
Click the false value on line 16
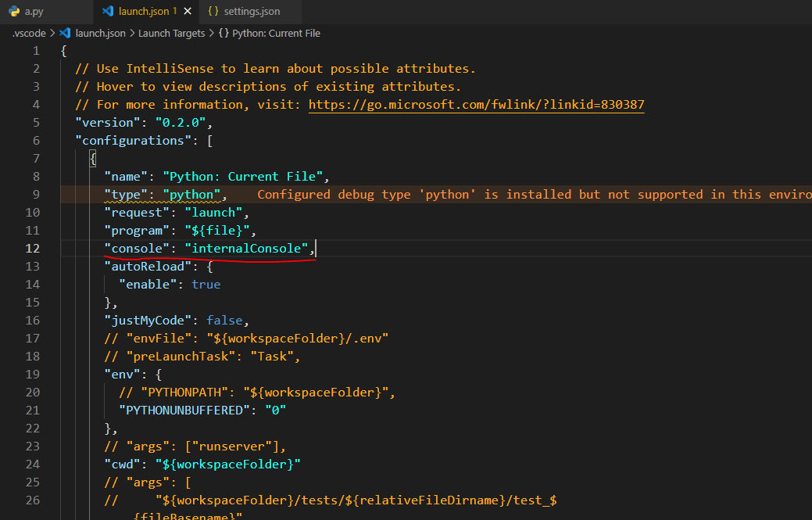pos(224,320)
